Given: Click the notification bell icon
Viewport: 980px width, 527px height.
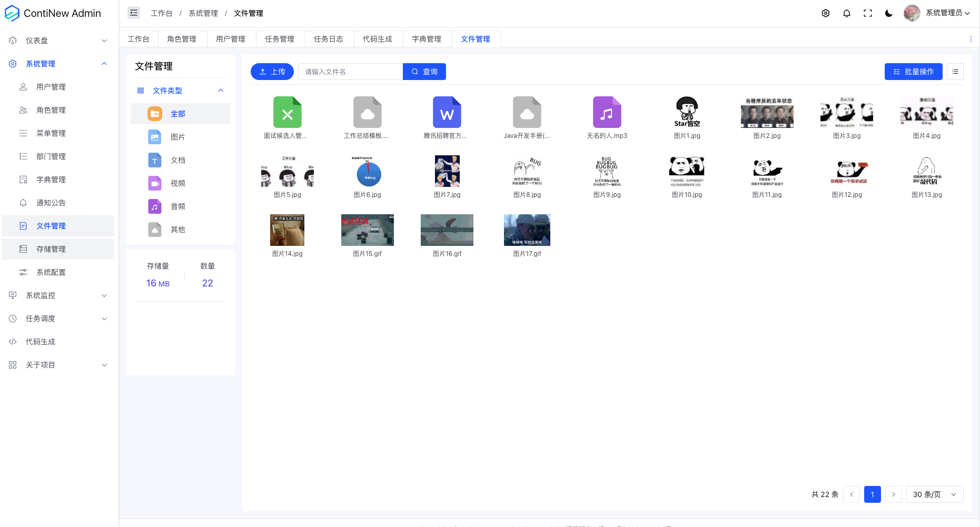Looking at the screenshot, I should click(x=846, y=13).
